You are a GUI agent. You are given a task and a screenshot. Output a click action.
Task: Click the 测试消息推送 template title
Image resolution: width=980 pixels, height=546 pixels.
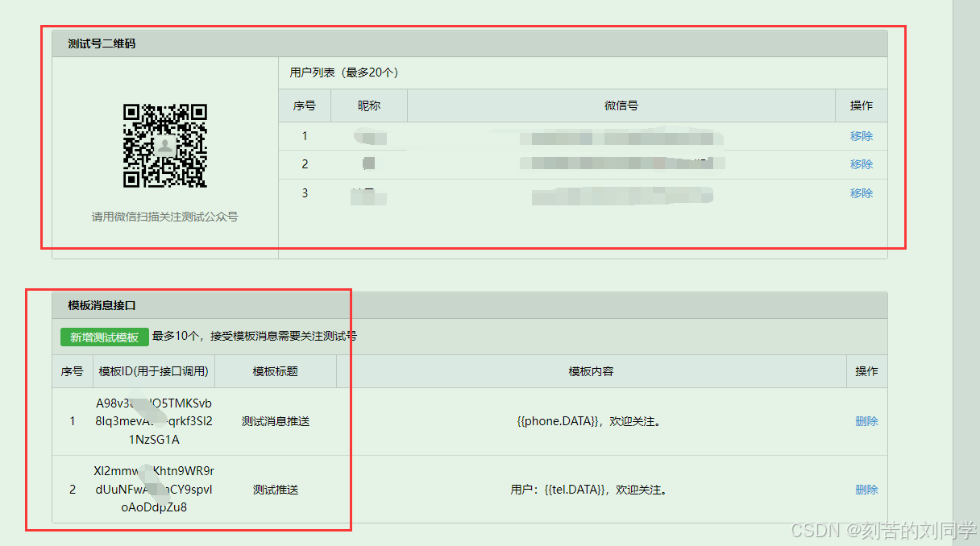coord(276,421)
